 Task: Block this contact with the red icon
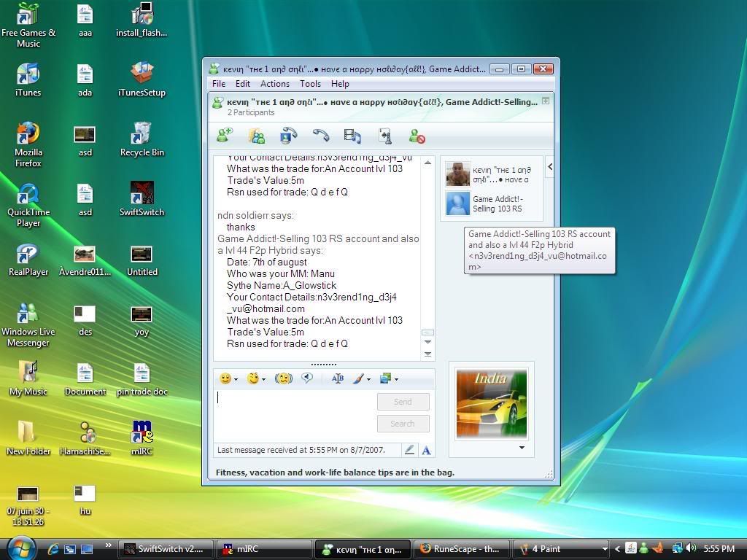(417, 136)
